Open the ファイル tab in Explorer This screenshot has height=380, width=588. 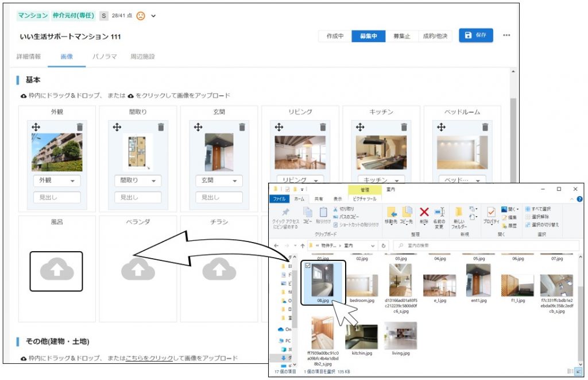280,199
